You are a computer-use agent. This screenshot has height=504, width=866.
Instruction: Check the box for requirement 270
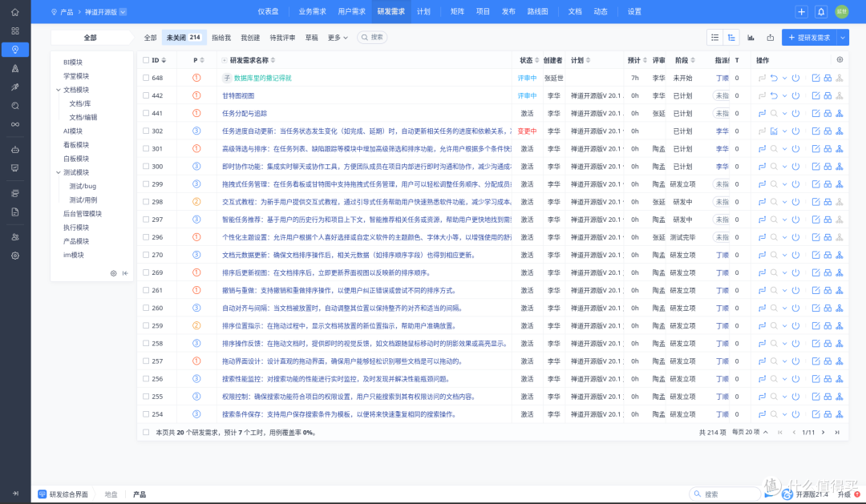coord(146,255)
